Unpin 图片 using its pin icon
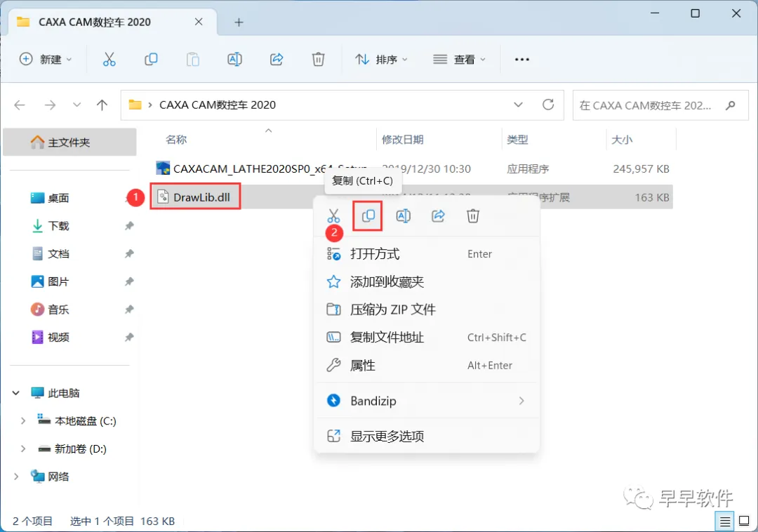The width and height of the screenshot is (758, 532). [x=129, y=281]
